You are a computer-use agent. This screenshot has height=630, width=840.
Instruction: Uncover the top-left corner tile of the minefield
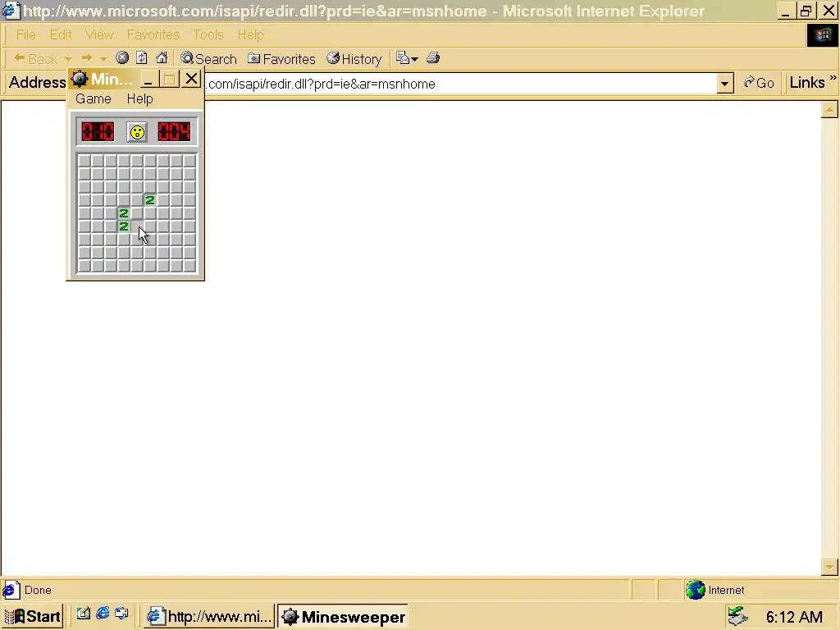[x=84, y=162]
